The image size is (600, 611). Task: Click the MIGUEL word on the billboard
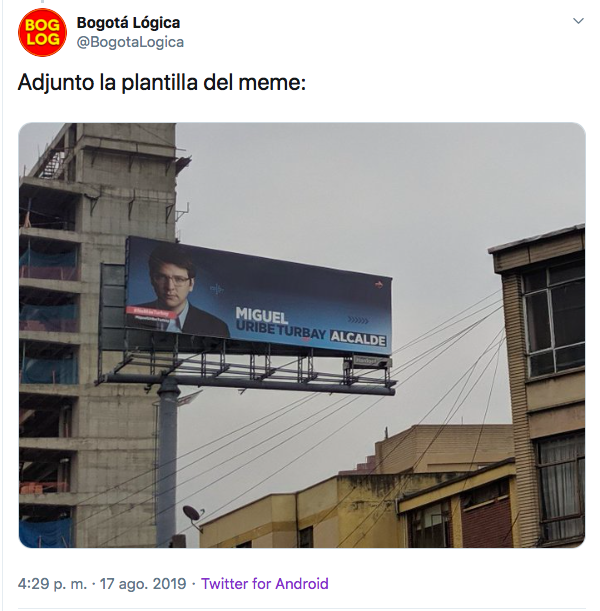point(261,315)
